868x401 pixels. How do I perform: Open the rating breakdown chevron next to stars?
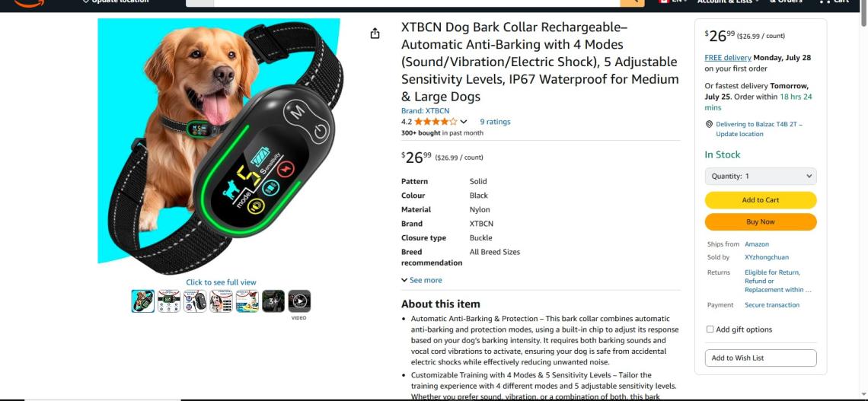[x=464, y=122]
